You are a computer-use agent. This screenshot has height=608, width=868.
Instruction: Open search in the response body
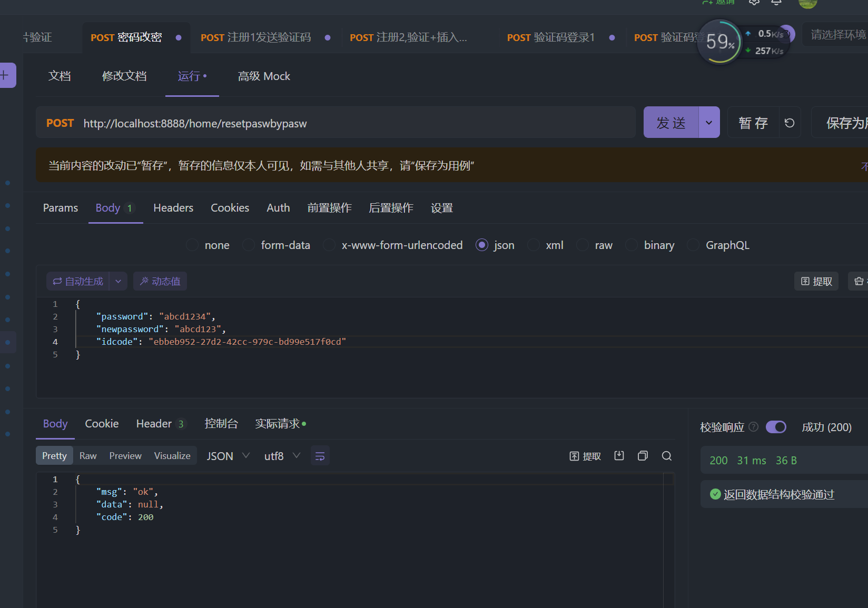coord(666,456)
